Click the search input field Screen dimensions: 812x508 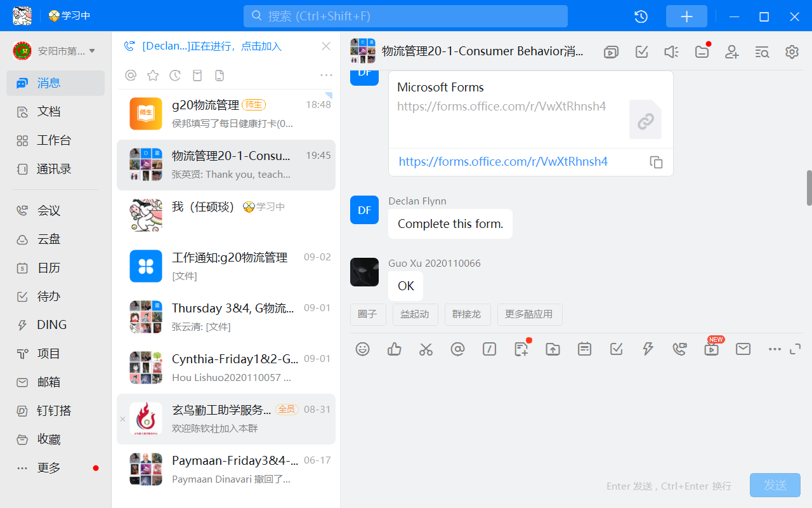coord(405,17)
